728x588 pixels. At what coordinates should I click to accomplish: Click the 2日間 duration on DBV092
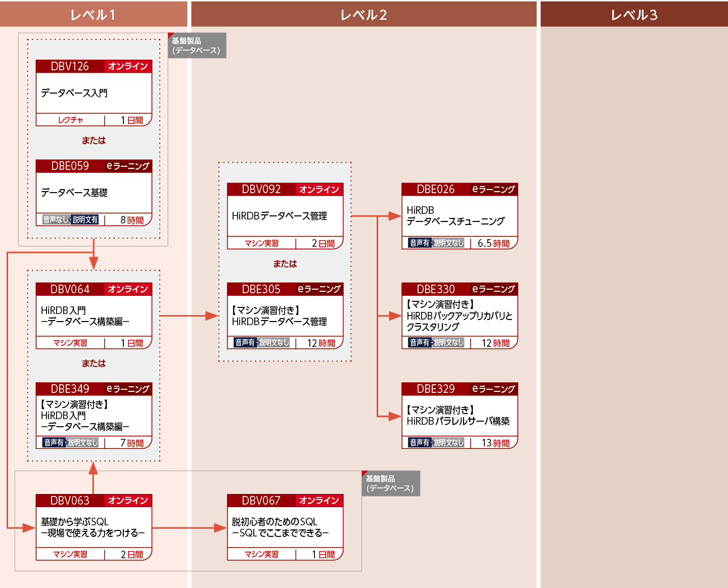click(x=323, y=243)
